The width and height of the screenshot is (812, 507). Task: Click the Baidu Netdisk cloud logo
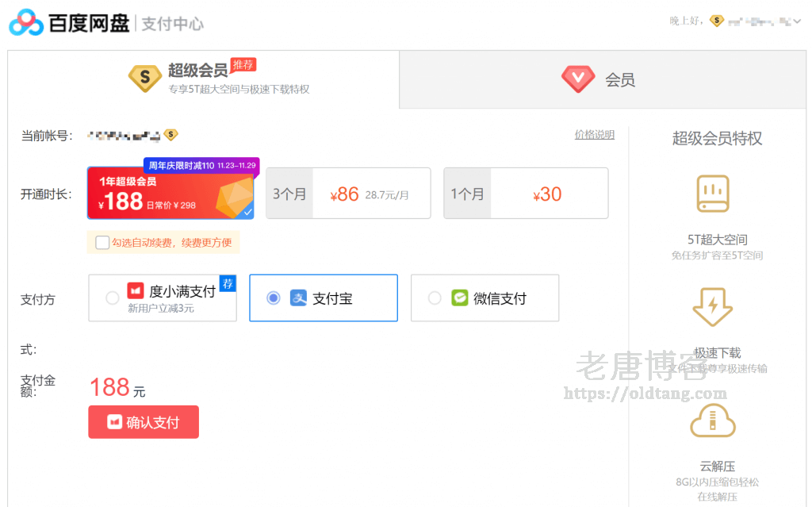coord(26,22)
